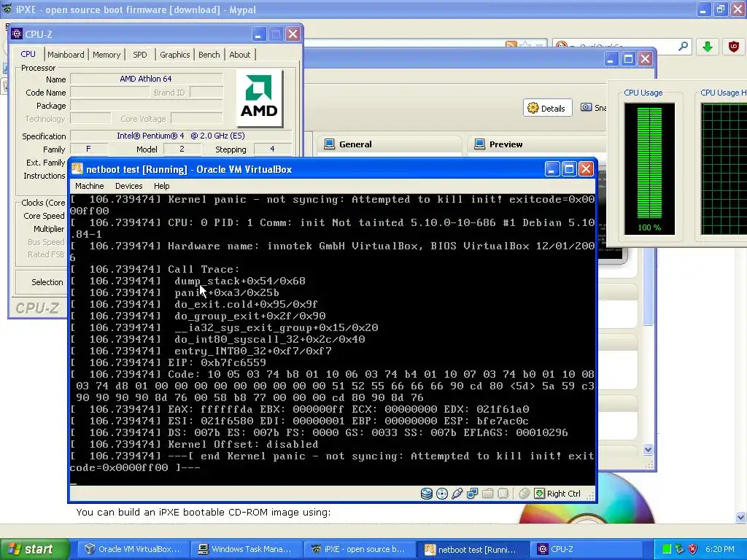Switch to the Memory tab in CPU-Z
The height and width of the screenshot is (560, 747).
(107, 54)
